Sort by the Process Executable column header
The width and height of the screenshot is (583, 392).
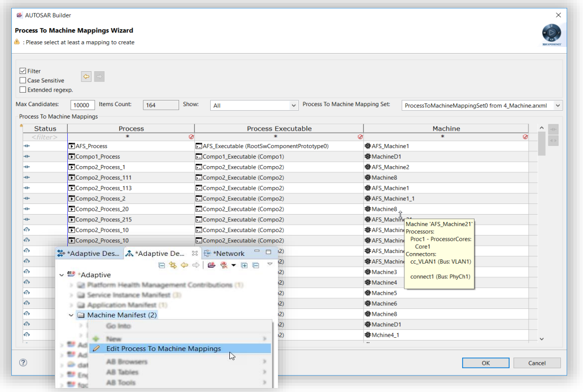click(x=279, y=128)
